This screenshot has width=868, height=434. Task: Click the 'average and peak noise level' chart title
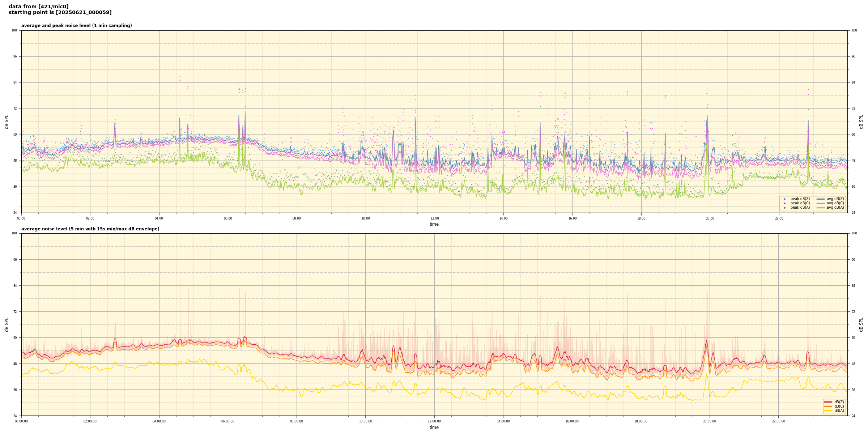tap(76, 26)
